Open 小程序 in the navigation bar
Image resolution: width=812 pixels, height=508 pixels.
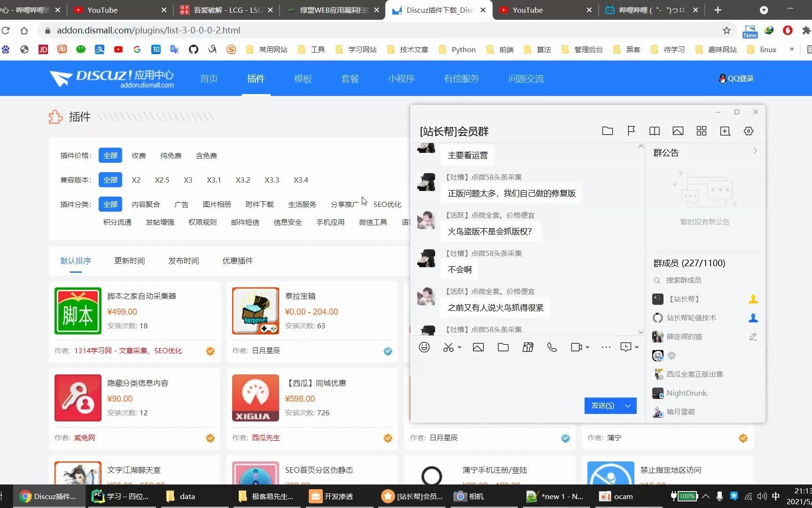click(x=401, y=79)
